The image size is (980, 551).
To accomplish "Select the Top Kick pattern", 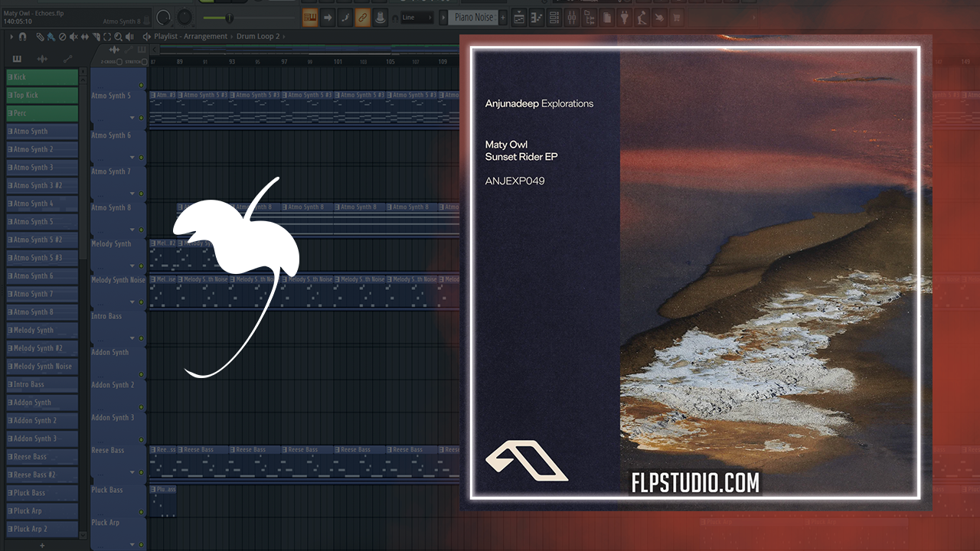I will pos(43,95).
